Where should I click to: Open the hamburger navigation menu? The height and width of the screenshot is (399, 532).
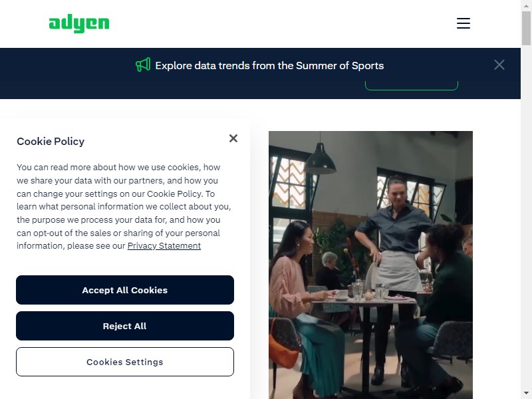click(x=463, y=23)
